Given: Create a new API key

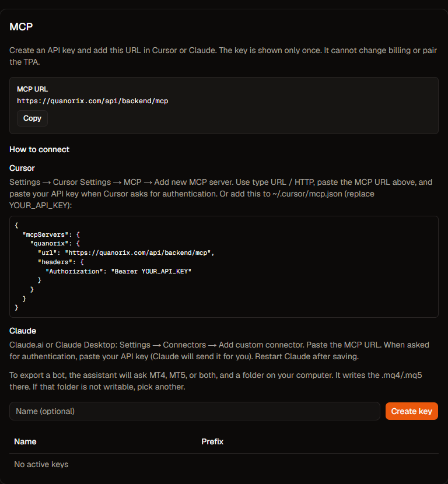Looking at the screenshot, I should coord(412,411).
